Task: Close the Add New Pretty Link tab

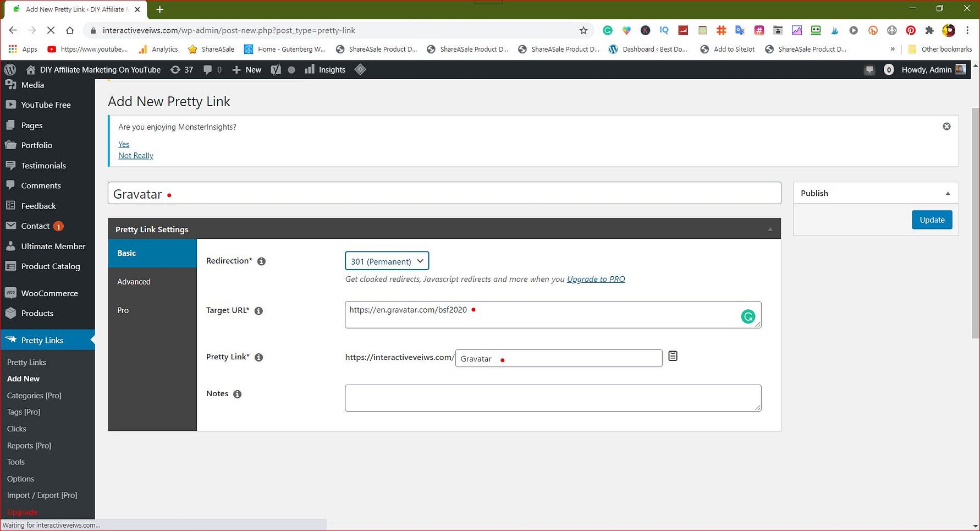Action: click(137, 9)
